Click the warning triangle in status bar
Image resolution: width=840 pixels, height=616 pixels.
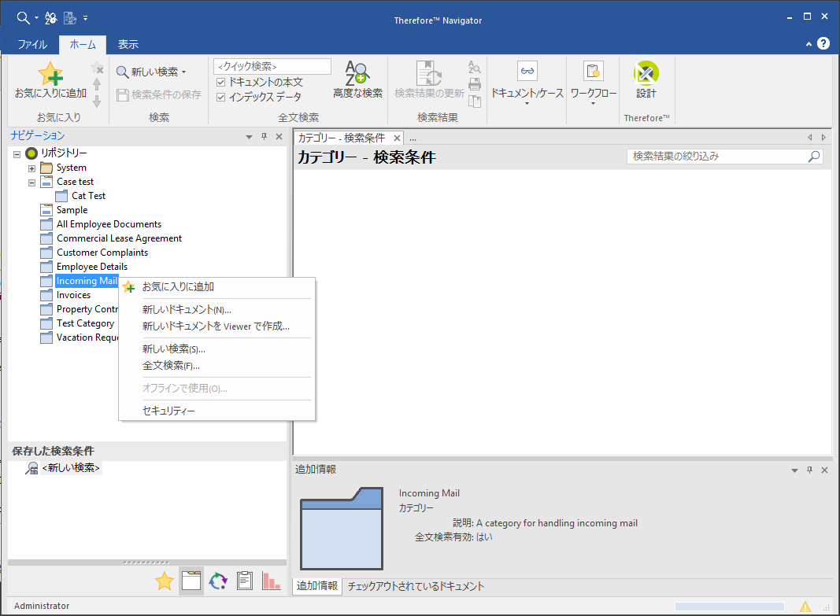tap(805, 607)
